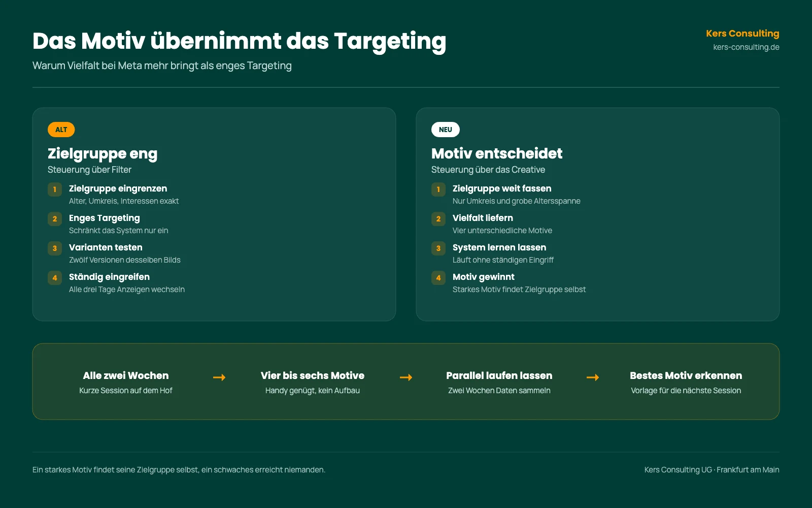Select the number 4 badge beside Ständig eingreifen
The image size is (812, 508).
[x=55, y=278]
